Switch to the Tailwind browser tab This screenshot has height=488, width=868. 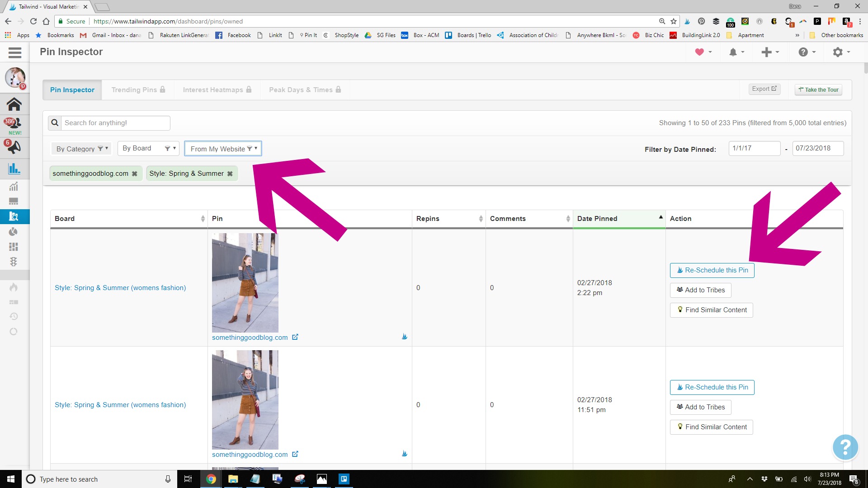pyautogui.click(x=47, y=7)
